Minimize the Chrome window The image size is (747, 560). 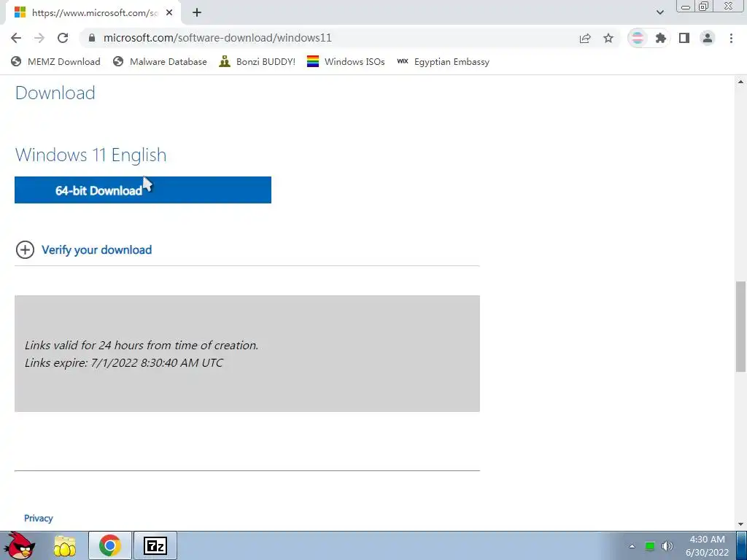686,7
